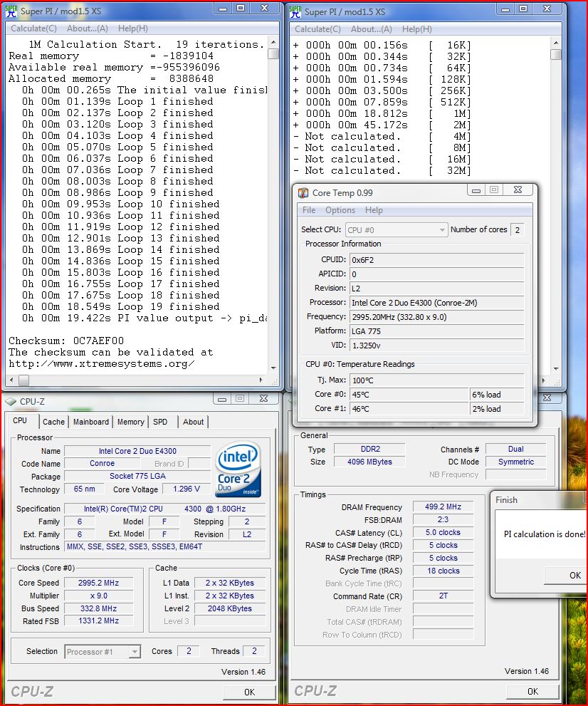The height and width of the screenshot is (706, 588).
Task: Click the DC Mode value Symmetric
Action: [515, 462]
